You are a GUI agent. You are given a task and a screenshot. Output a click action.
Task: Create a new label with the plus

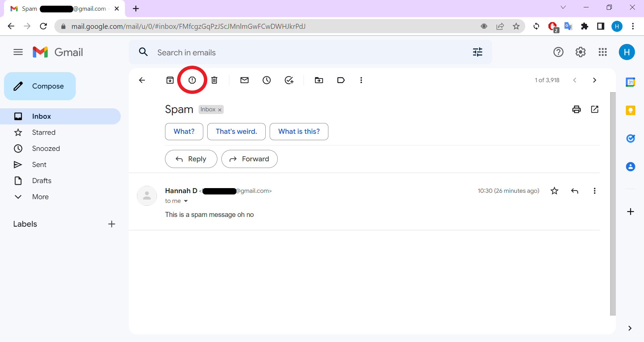click(112, 224)
